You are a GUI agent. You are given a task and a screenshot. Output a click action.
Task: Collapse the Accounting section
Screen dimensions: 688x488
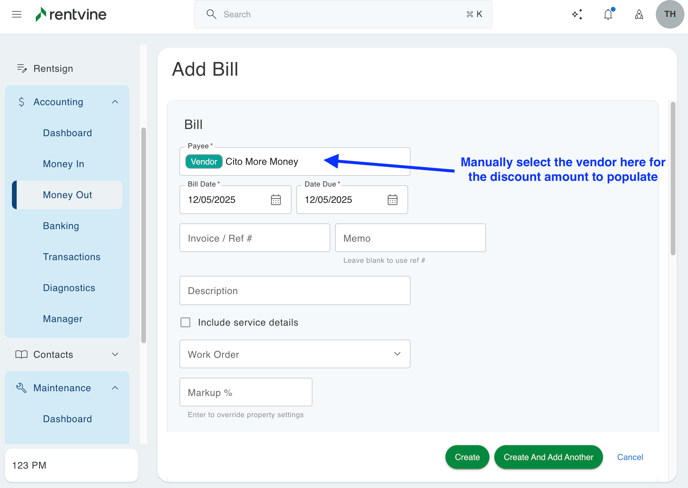tap(115, 102)
